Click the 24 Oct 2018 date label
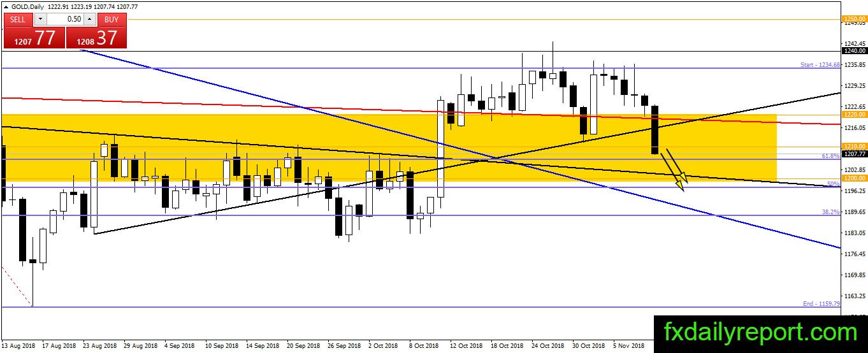Viewport: 868px width, 353px height. (548, 345)
